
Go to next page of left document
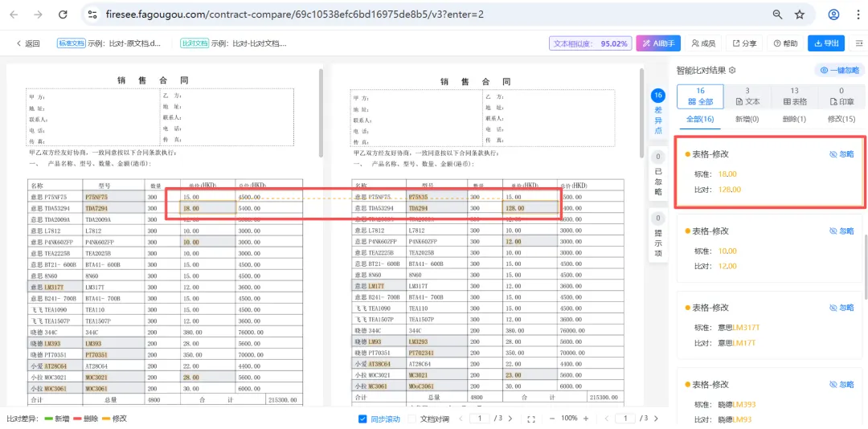pos(510,419)
